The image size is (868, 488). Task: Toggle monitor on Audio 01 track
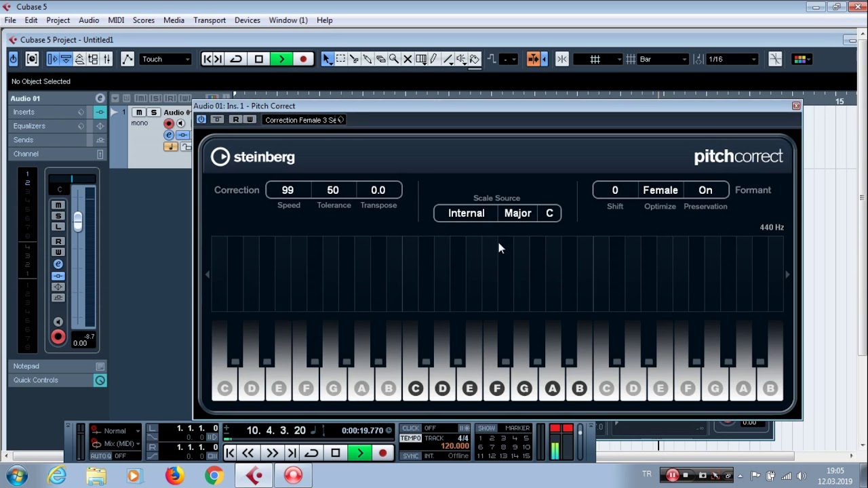click(180, 123)
